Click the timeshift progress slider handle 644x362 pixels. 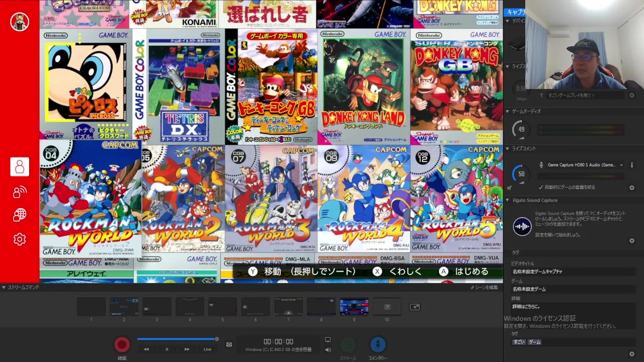pos(216,339)
